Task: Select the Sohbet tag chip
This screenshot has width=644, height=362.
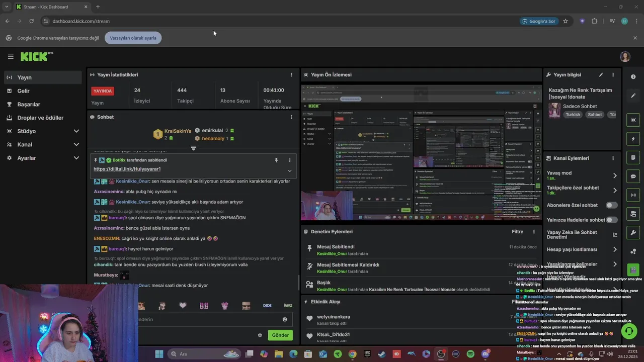Action: (595, 115)
